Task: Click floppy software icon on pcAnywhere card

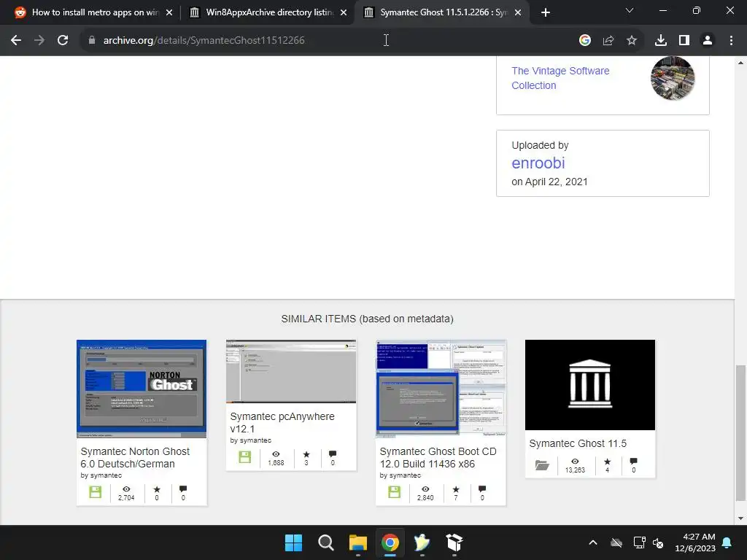Action: click(x=245, y=457)
